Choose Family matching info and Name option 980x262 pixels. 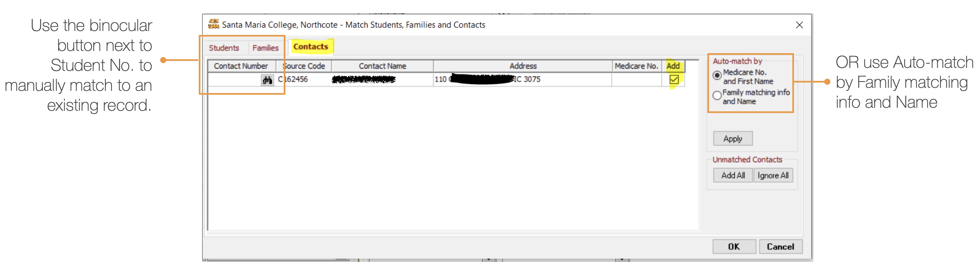point(717,96)
